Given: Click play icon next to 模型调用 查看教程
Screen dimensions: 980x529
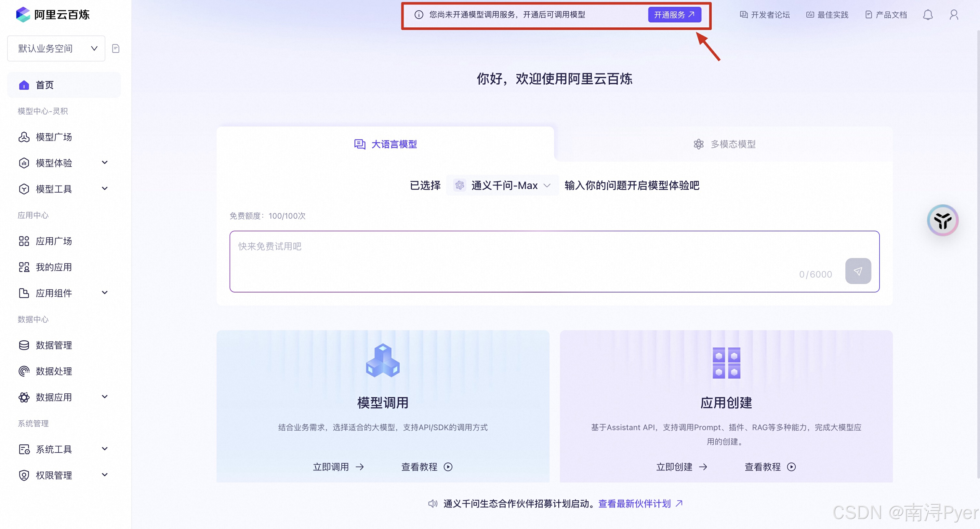Looking at the screenshot, I should 448,467.
